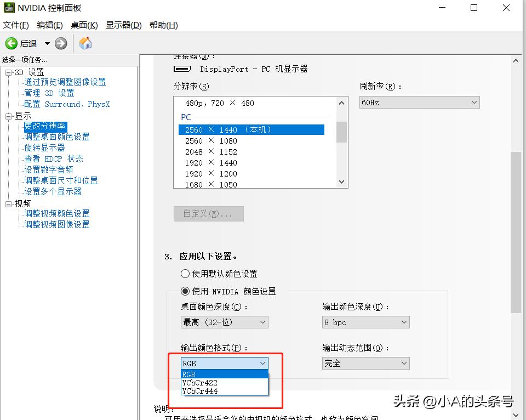Screen dimensions: 526x420
Task: Click the NVIDIA logo in the title bar
Action: [10, 8]
